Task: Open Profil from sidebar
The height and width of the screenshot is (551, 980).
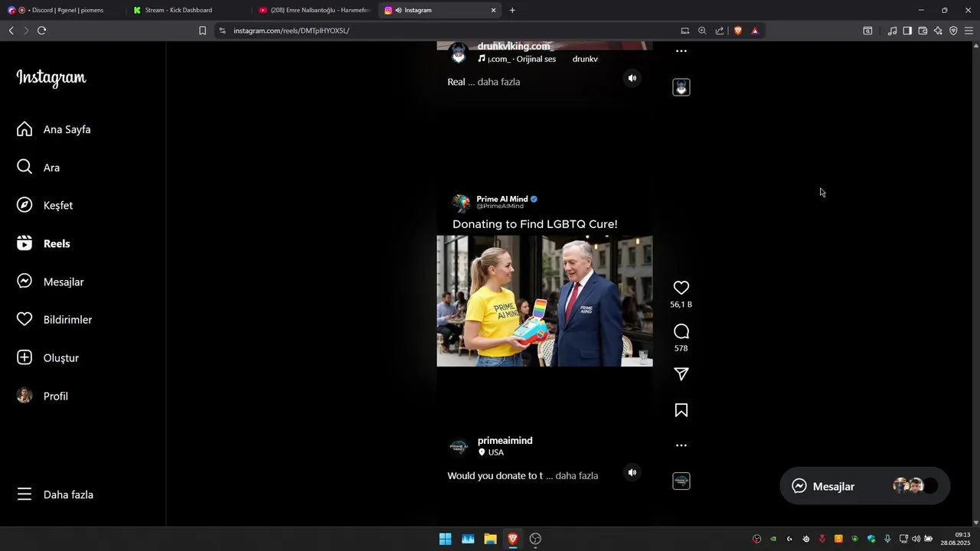Action: pos(42,396)
